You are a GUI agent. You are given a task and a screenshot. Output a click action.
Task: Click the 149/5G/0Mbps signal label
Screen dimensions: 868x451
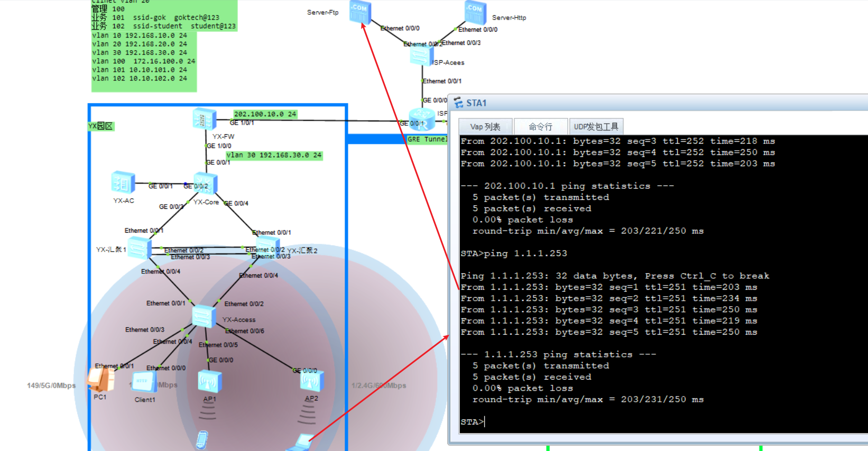coord(51,385)
